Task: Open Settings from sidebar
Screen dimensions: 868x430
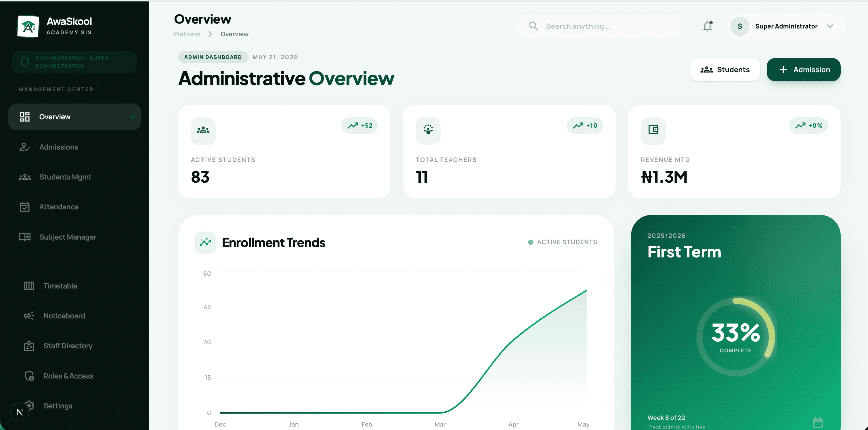Action: point(74,406)
